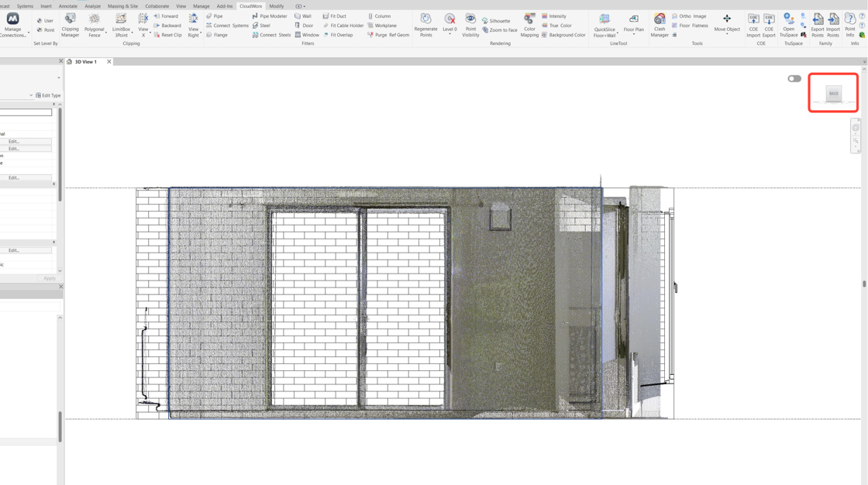Click Fit Duct tool

click(334, 16)
